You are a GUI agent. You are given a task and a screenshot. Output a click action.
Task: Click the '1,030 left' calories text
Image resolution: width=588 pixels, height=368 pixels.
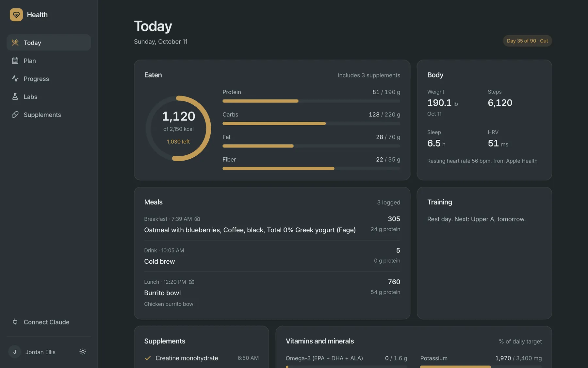[x=178, y=142]
